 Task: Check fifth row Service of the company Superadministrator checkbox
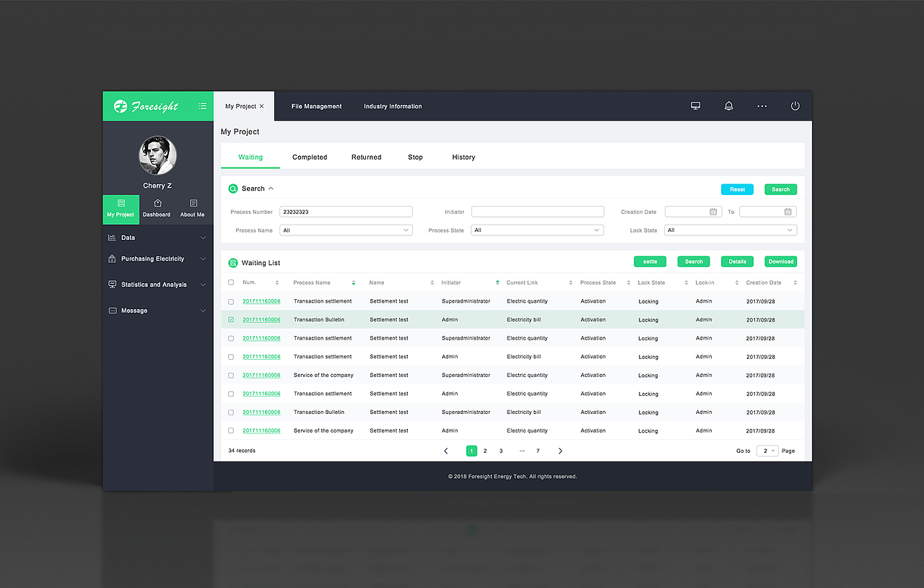231,375
